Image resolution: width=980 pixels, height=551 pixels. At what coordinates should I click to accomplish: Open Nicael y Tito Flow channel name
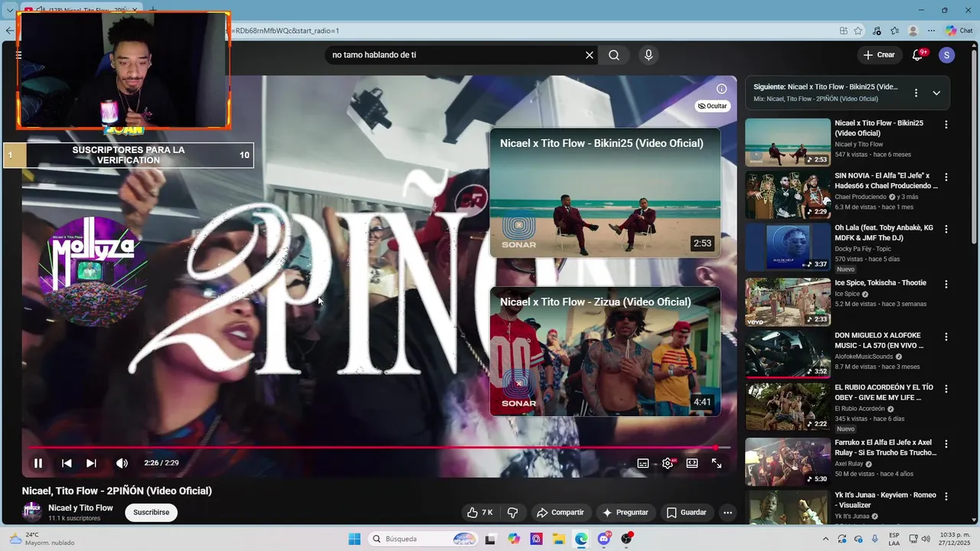click(80, 508)
